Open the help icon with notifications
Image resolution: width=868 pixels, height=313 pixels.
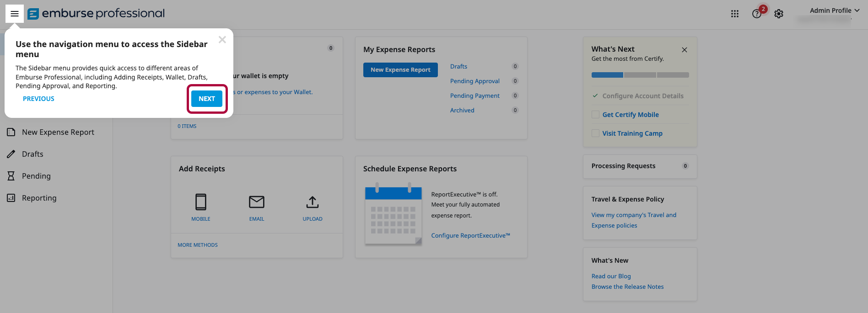757,14
